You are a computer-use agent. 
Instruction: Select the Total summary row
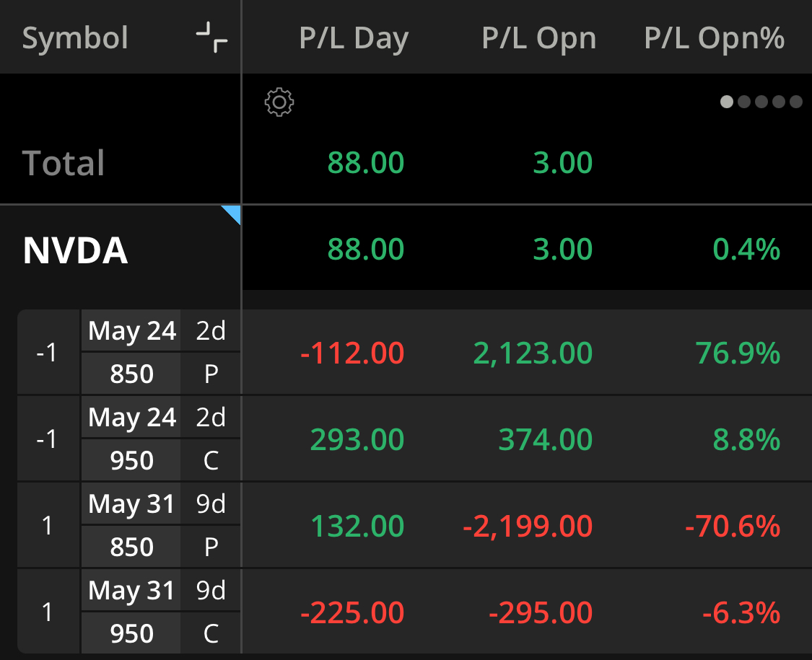click(x=406, y=162)
